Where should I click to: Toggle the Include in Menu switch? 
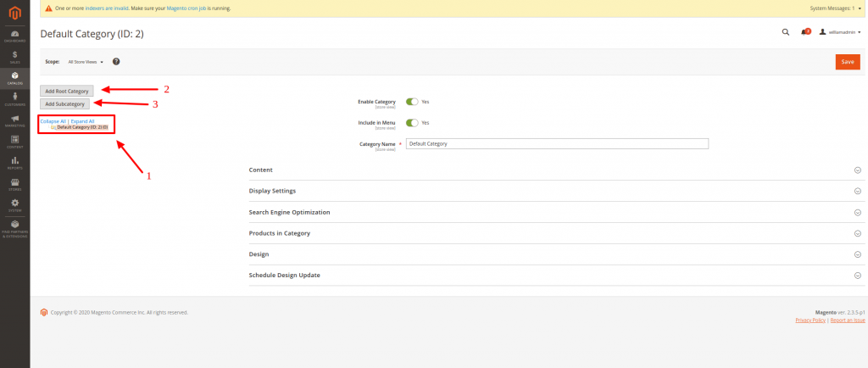(412, 122)
